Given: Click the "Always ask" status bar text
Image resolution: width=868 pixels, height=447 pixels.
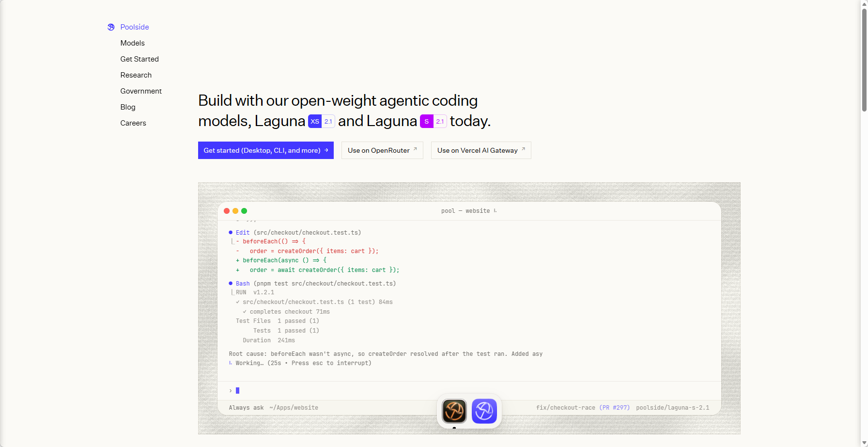Looking at the screenshot, I should tap(246, 408).
